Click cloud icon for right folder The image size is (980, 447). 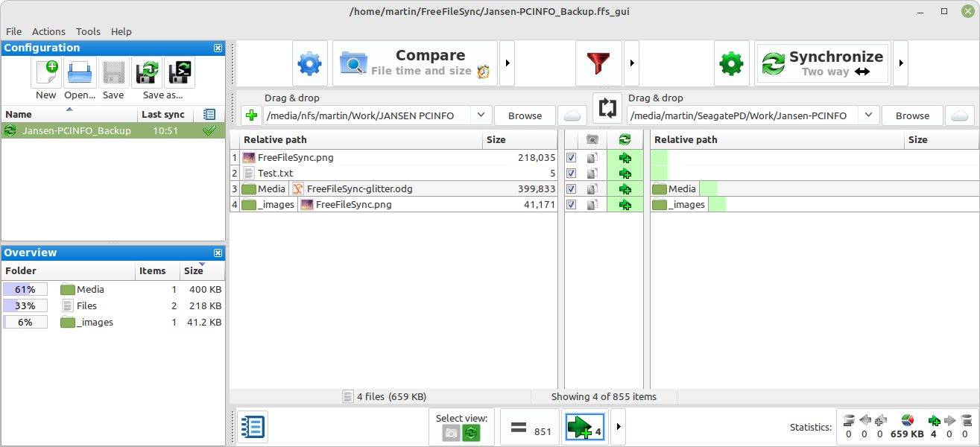tap(960, 115)
